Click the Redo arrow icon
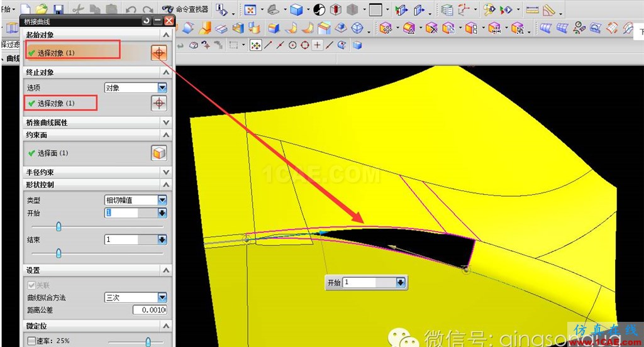This screenshot has height=347, width=644. pos(148,9)
